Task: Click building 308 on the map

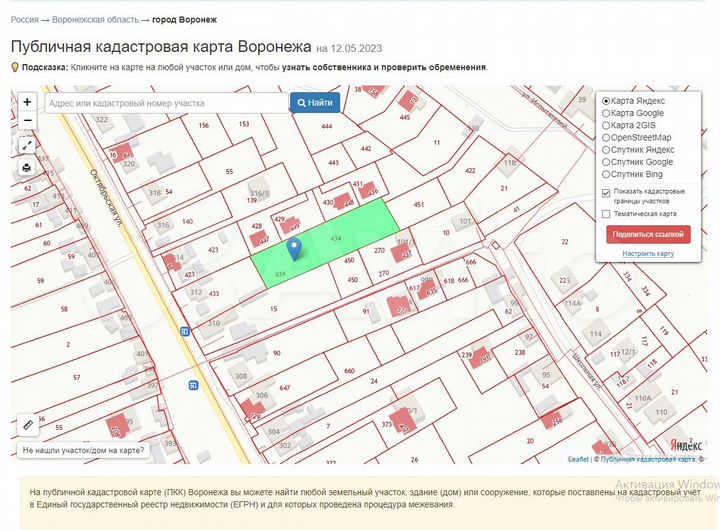Action: point(241,376)
